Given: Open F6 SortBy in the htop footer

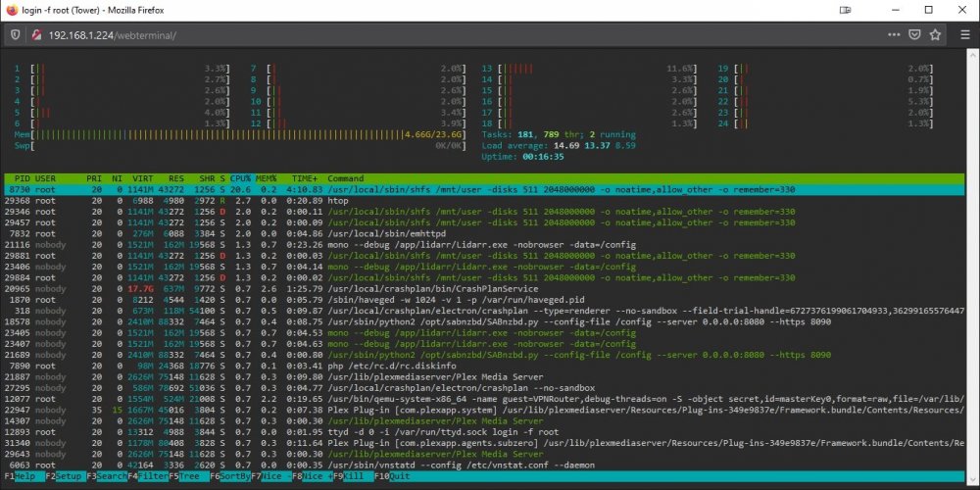Looking at the screenshot, I should click(230, 476).
